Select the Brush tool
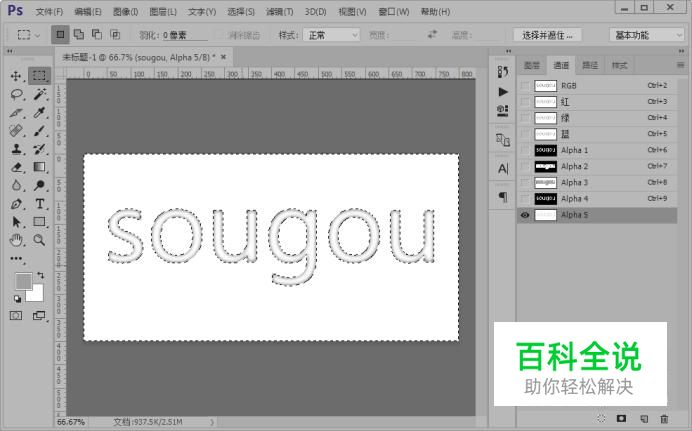Image resolution: width=692 pixels, height=431 pixels. coord(39,131)
